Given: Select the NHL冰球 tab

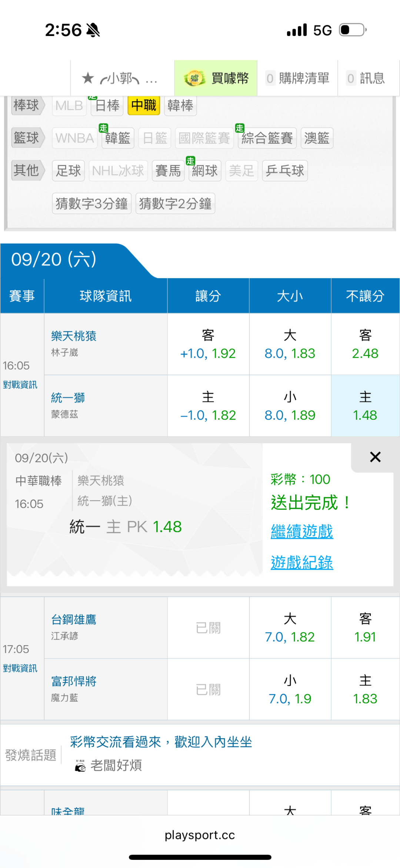Looking at the screenshot, I should click(x=118, y=171).
